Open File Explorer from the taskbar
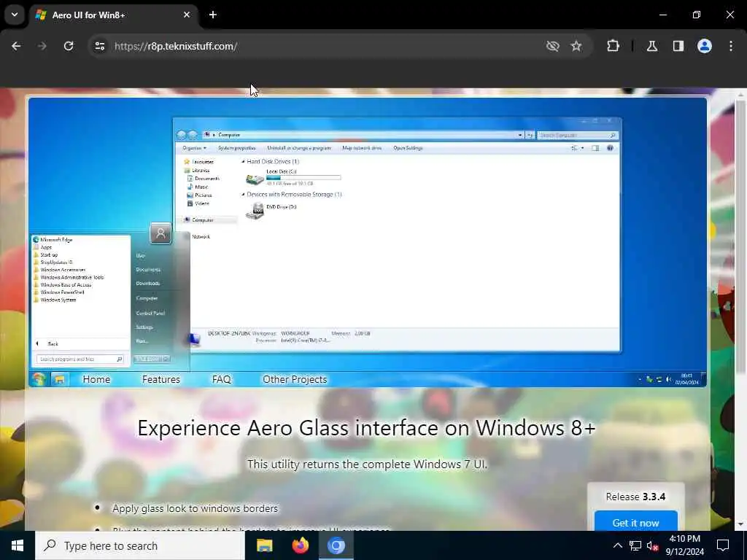The width and height of the screenshot is (747, 560). point(264,545)
